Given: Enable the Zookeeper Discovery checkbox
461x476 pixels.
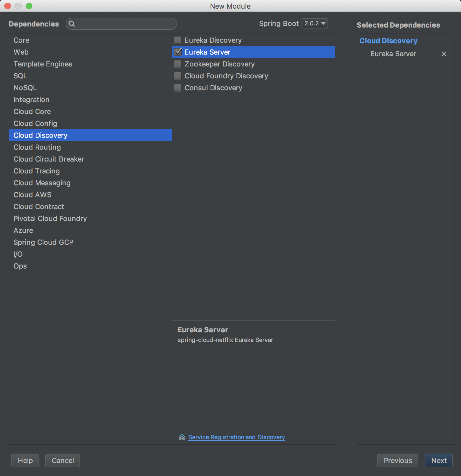Looking at the screenshot, I should pos(178,64).
